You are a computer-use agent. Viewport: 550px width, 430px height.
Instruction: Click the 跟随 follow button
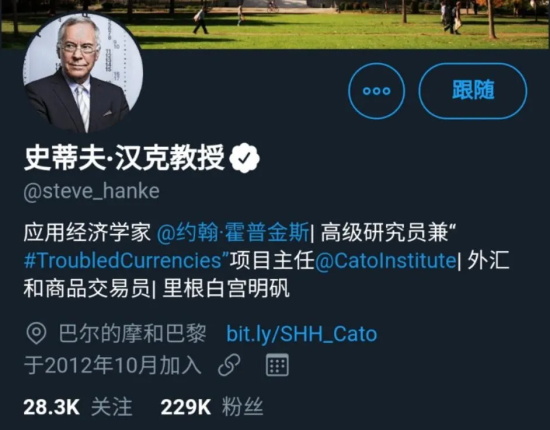coord(472,91)
